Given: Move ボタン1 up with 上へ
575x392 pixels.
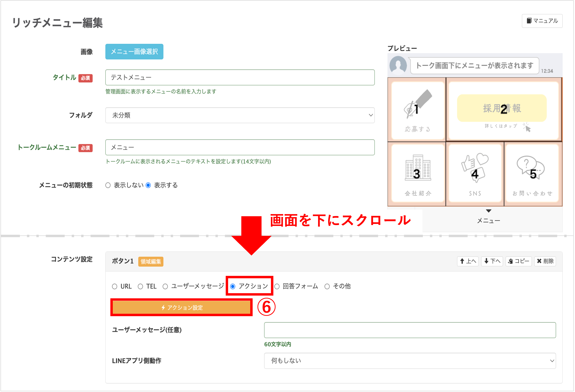Looking at the screenshot, I should pyautogui.click(x=468, y=261).
